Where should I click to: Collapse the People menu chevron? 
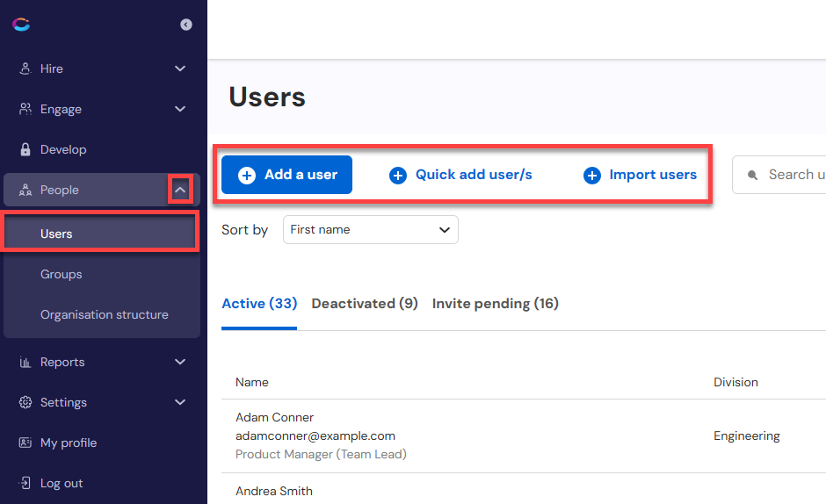pos(180,190)
